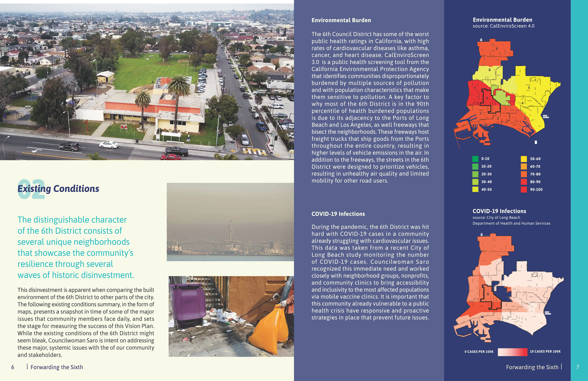Image resolution: width=588 pixels, height=381 pixels.
Task: Click text "mobility for other road users."
Action: [350, 181]
